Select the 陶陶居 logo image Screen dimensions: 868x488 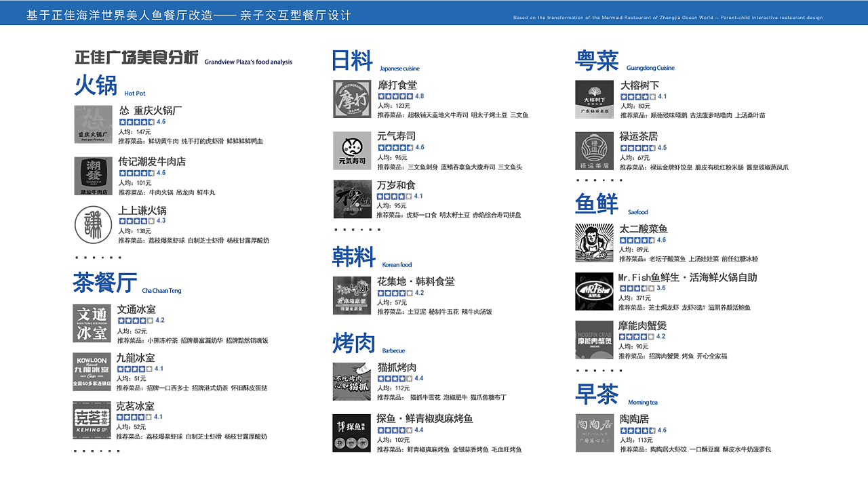tap(594, 433)
